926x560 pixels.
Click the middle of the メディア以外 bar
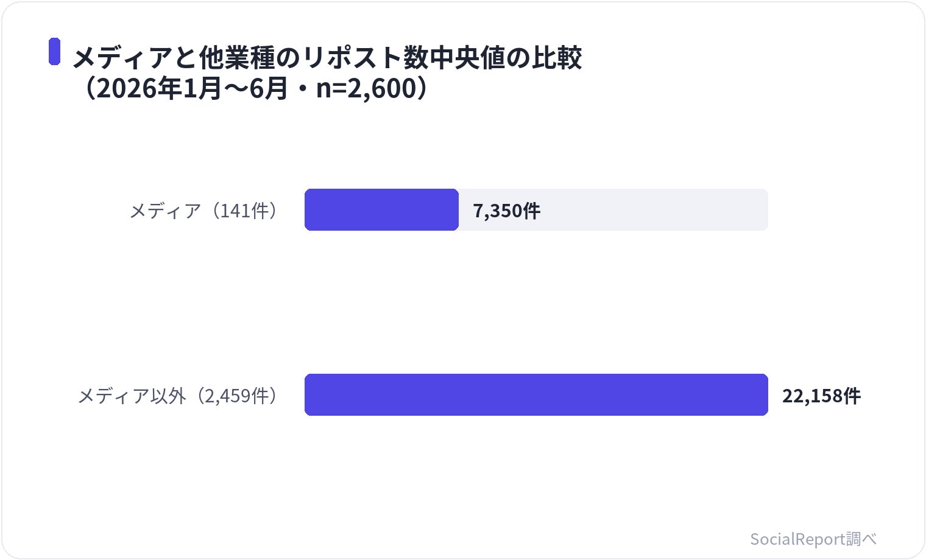536,395
